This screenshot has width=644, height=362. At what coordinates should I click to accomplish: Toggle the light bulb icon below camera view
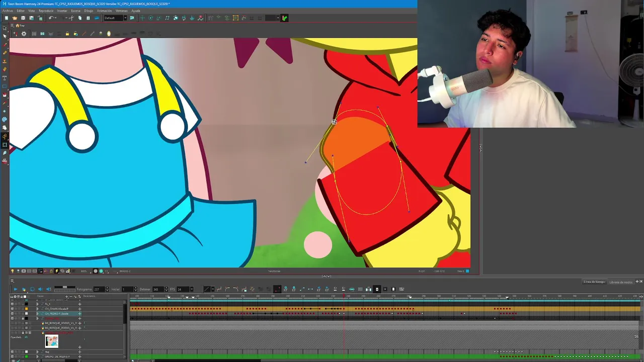13,271
